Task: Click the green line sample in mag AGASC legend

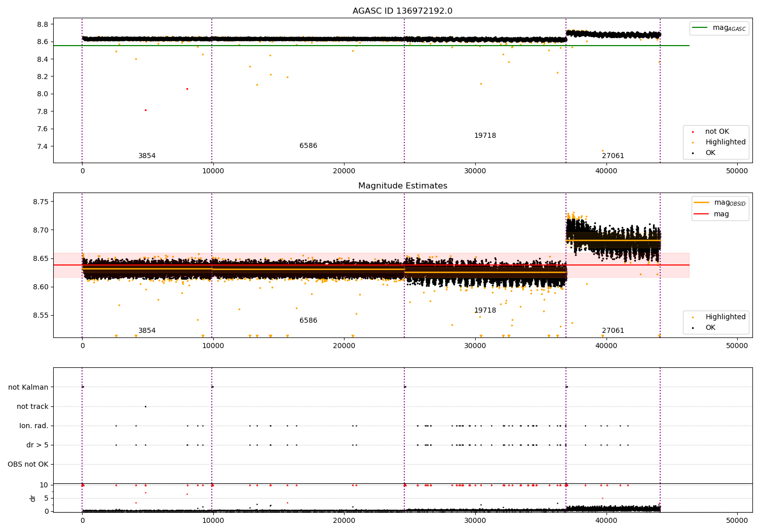Action: [x=700, y=28]
